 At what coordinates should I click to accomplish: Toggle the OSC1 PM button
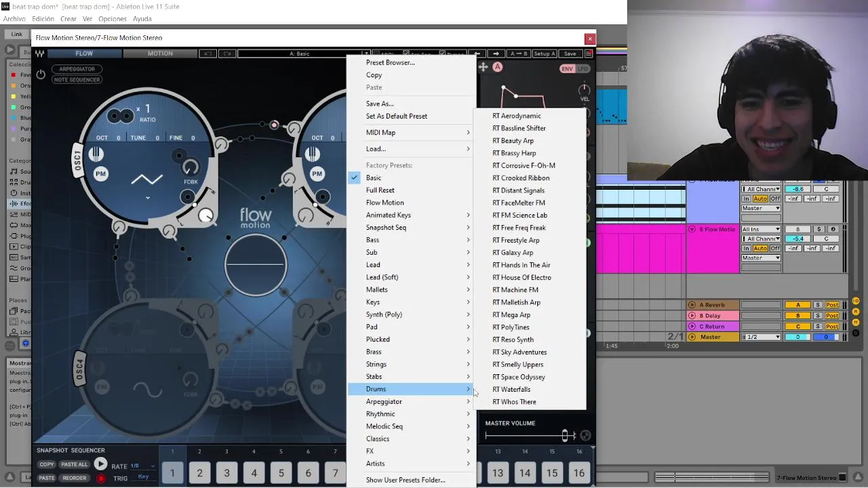(100, 174)
